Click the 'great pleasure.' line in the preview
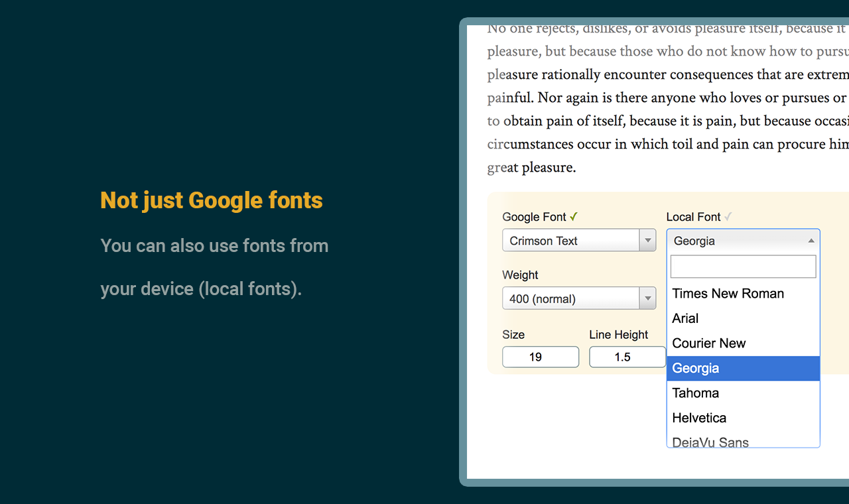This screenshot has width=849, height=504. click(531, 167)
